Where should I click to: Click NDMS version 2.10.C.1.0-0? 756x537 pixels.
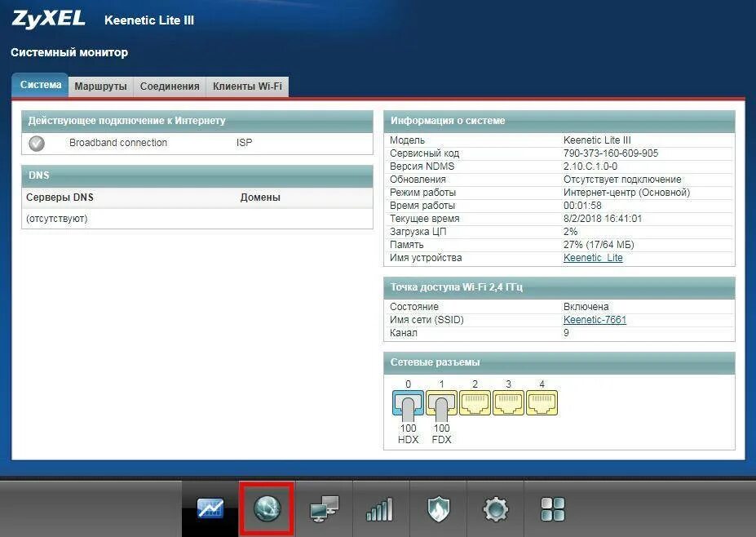point(590,166)
